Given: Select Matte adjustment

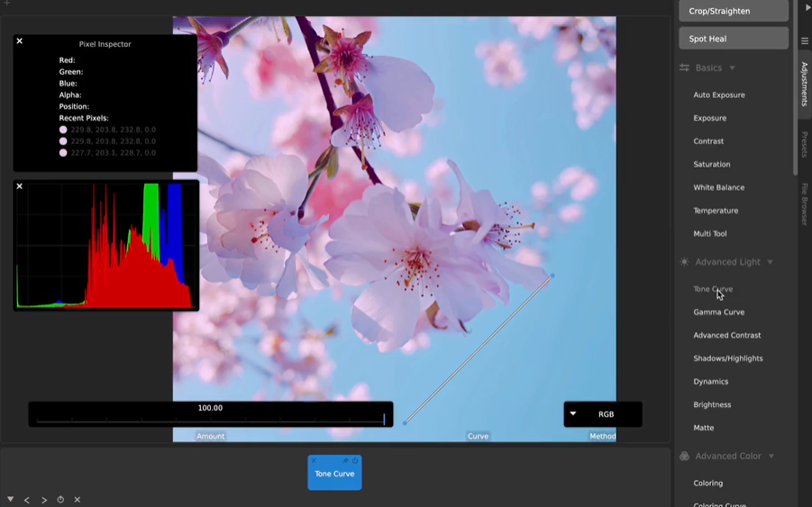Looking at the screenshot, I should pyautogui.click(x=703, y=428).
